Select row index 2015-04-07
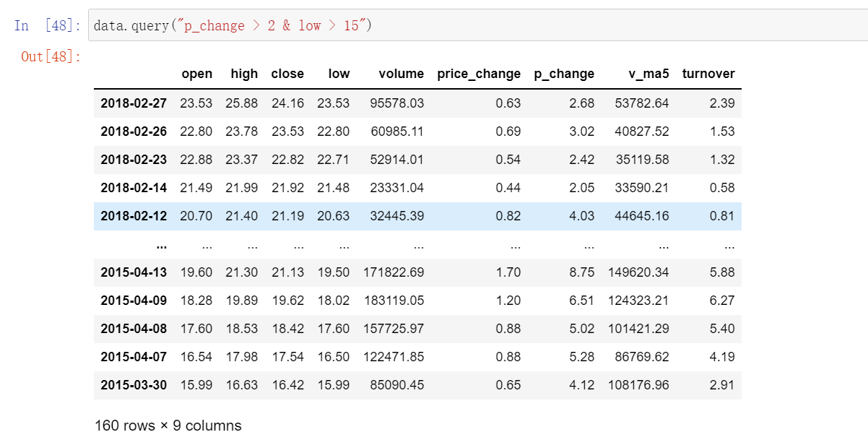The width and height of the screenshot is (868, 440). (134, 357)
